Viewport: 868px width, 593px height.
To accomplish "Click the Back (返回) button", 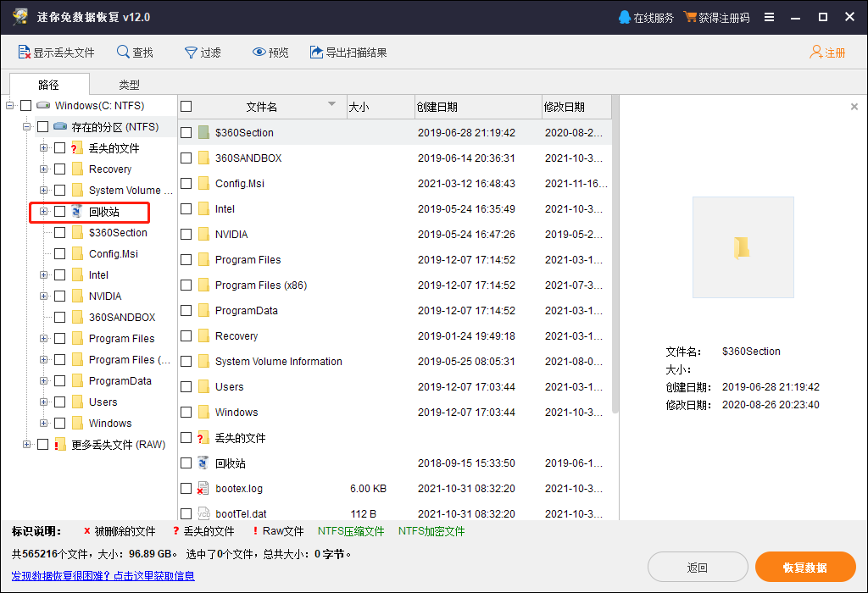I will pos(698,567).
